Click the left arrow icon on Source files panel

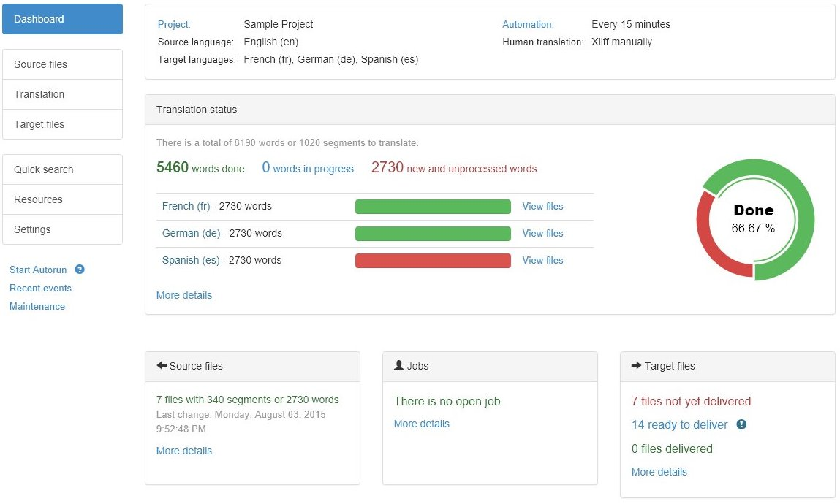click(x=162, y=366)
